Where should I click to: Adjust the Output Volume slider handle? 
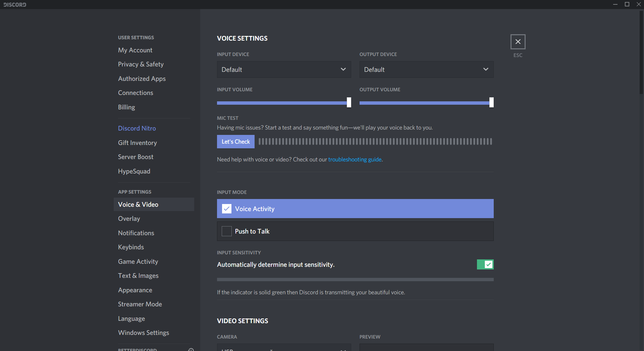point(491,102)
